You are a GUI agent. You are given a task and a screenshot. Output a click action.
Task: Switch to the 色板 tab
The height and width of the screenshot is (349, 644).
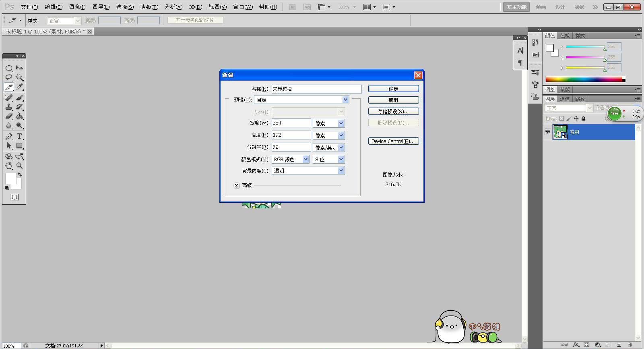(x=565, y=36)
